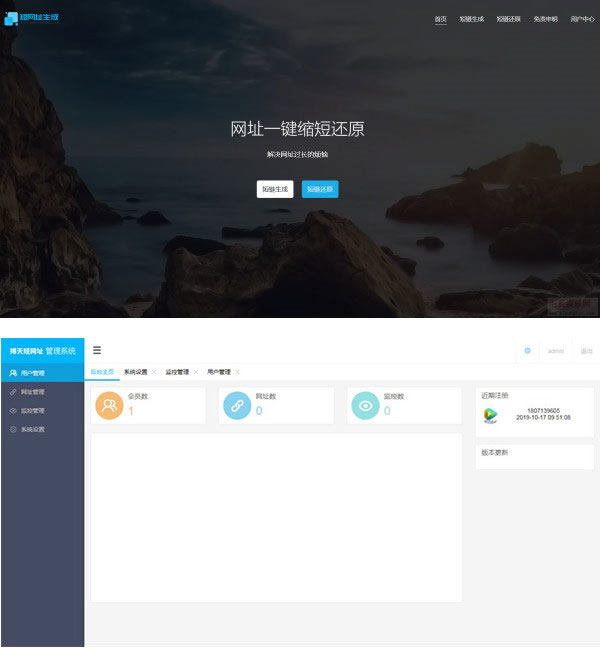The width and height of the screenshot is (600, 660).
Task: Close the 系统设置 tab
Action: pyautogui.click(x=153, y=372)
